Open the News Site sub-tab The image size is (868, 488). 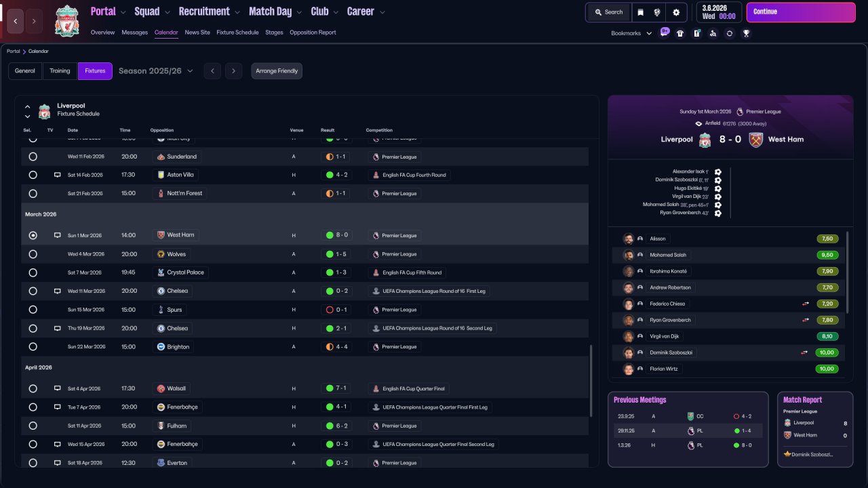tap(197, 33)
